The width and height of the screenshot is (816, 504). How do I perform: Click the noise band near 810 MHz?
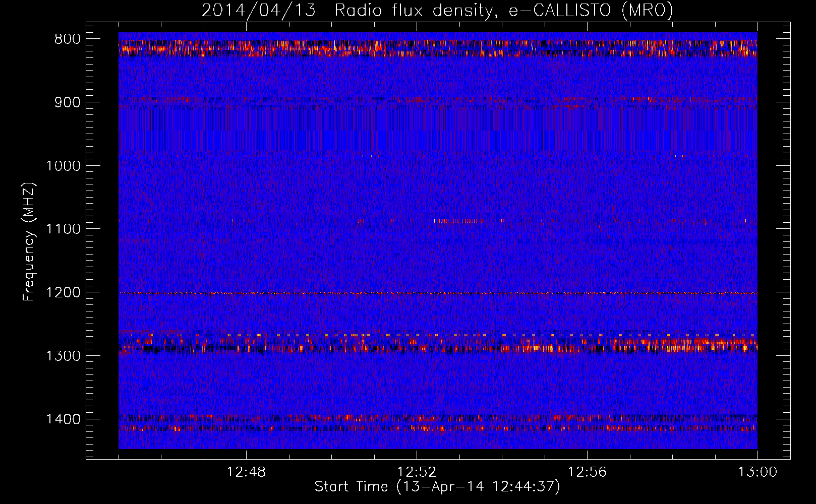pos(438,48)
